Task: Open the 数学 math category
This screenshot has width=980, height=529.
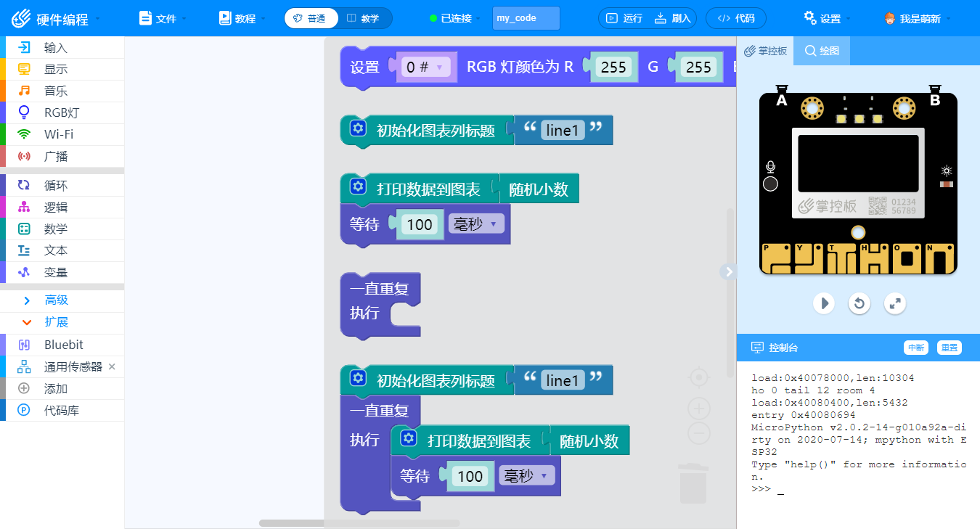Action: [62, 229]
